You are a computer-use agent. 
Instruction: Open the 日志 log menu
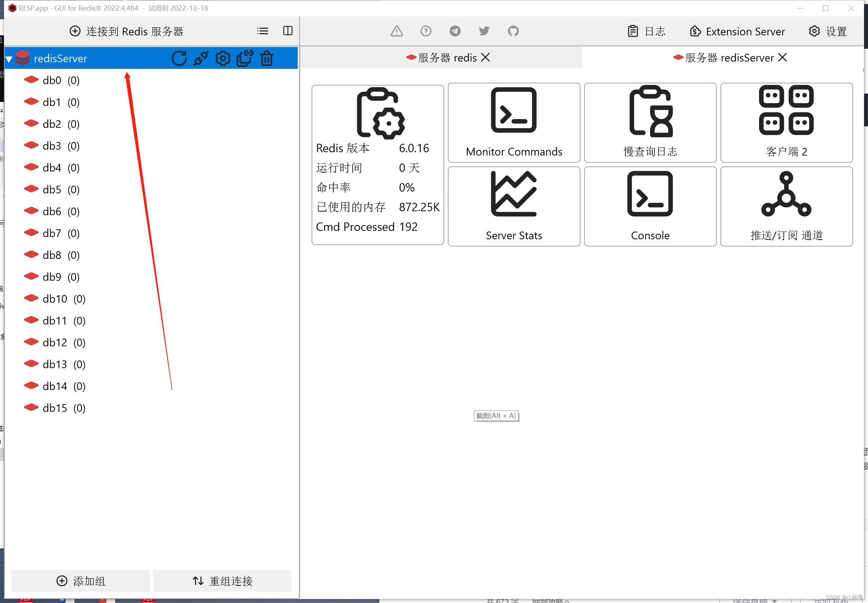[x=646, y=31]
